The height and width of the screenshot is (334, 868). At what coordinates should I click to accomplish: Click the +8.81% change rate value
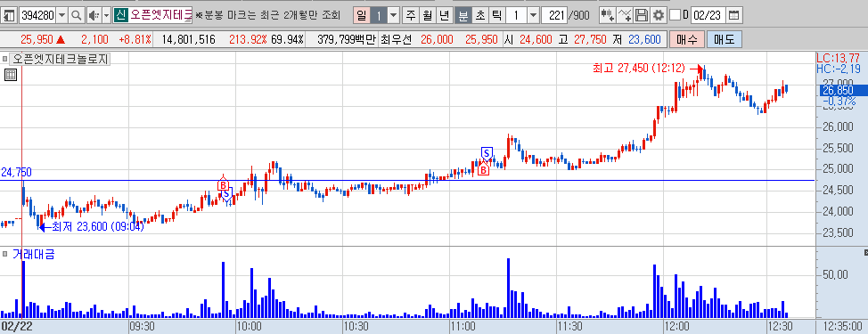(135, 40)
